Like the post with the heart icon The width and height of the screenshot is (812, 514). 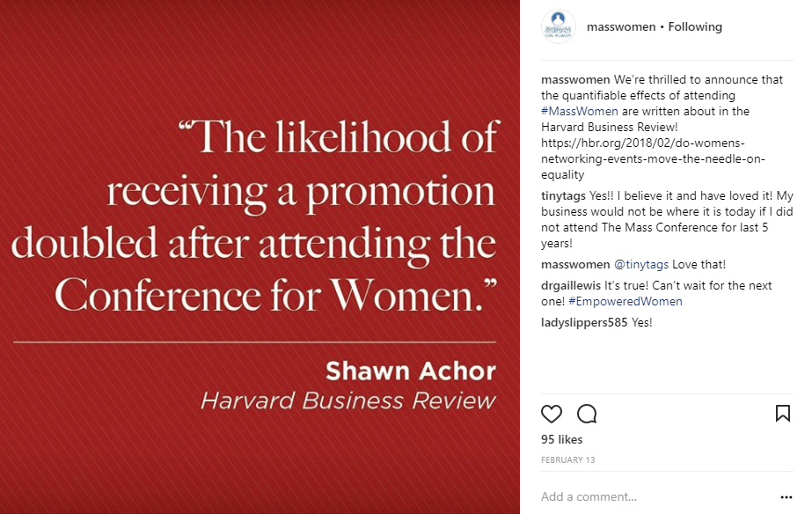coord(552,414)
